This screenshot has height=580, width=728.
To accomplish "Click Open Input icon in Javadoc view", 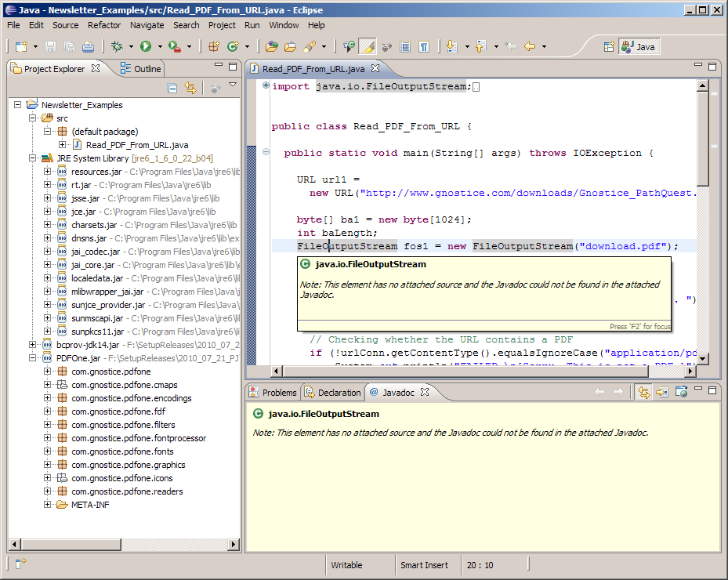I will tap(661, 393).
